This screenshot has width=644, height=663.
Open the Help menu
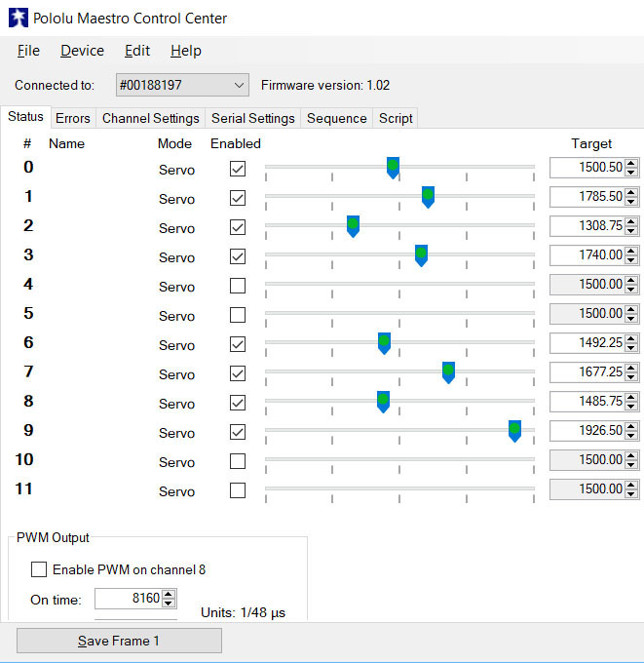pos(185,51)
